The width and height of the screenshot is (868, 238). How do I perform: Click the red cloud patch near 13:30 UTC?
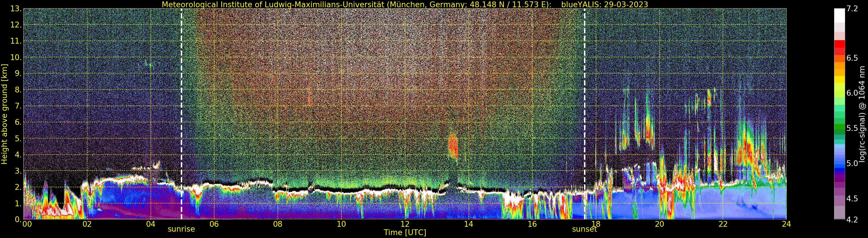[x=453, y=145]
